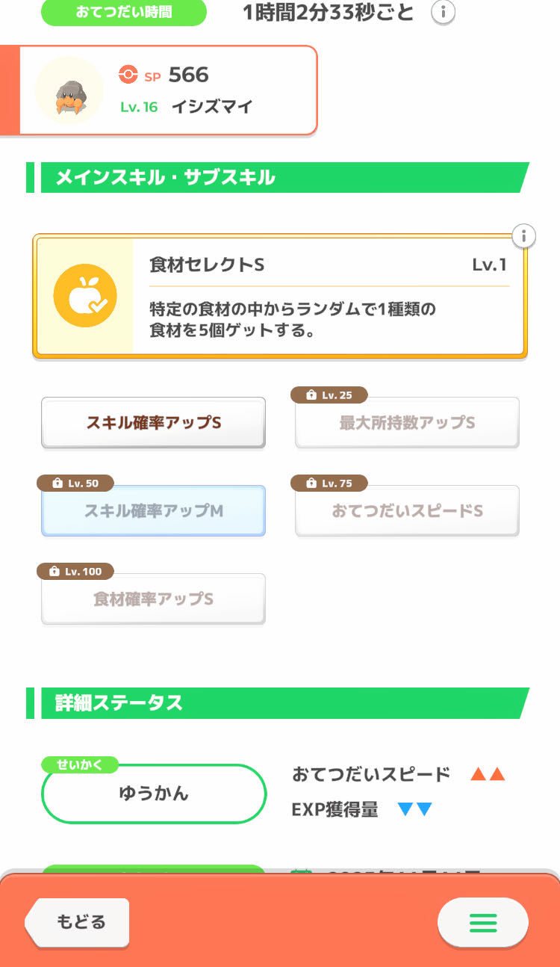Tap the lock icon on Lv. 50 badge
The width and height of the screenshot is (560, 967).
[x=56, y=483]
